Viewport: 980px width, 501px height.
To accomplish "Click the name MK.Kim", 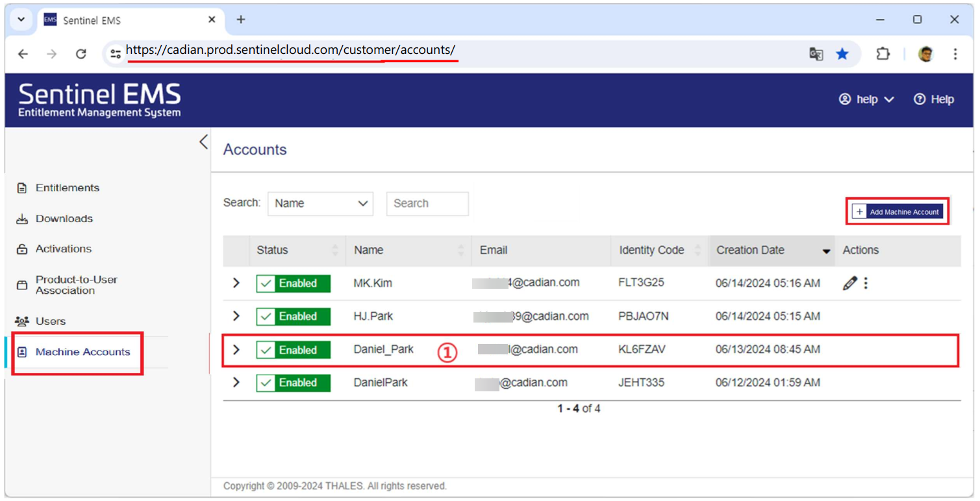I will click(373, 283).
